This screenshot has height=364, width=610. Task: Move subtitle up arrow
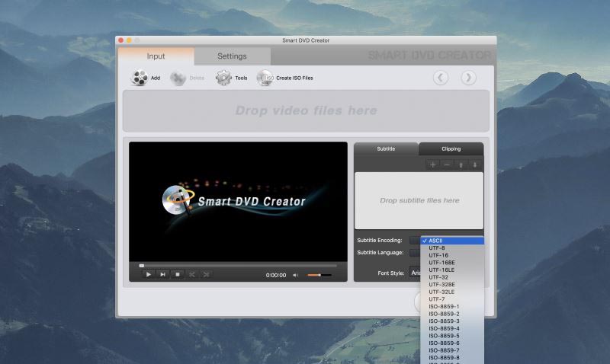coord(461,164)
